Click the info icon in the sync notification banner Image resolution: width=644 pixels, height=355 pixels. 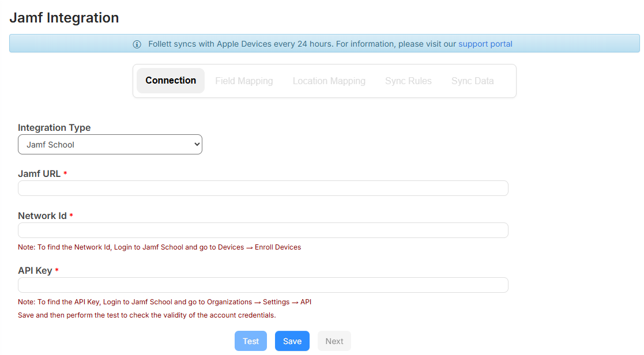(137, 43)
